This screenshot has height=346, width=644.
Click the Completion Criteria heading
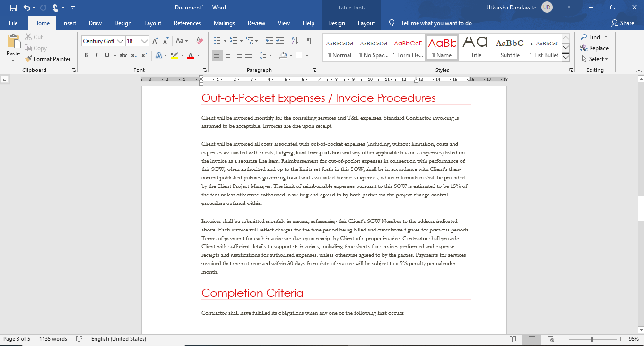pos(252,293)
